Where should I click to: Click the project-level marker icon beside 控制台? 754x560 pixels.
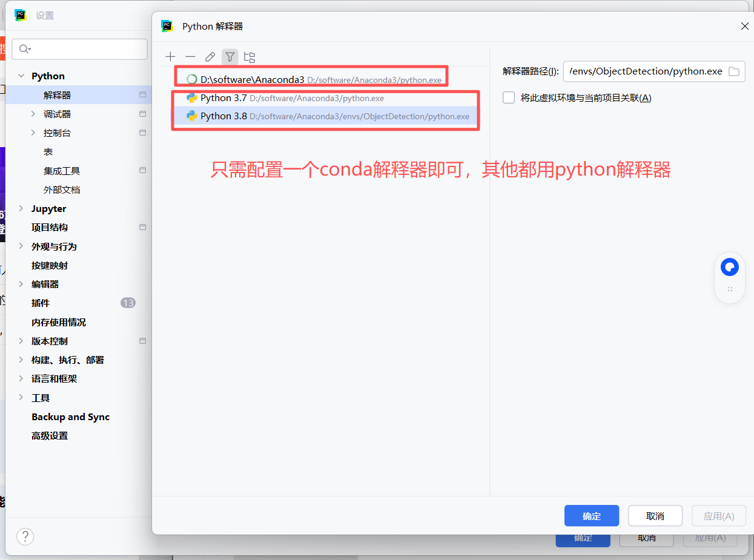pyautogui.click(x=143, y=133)
